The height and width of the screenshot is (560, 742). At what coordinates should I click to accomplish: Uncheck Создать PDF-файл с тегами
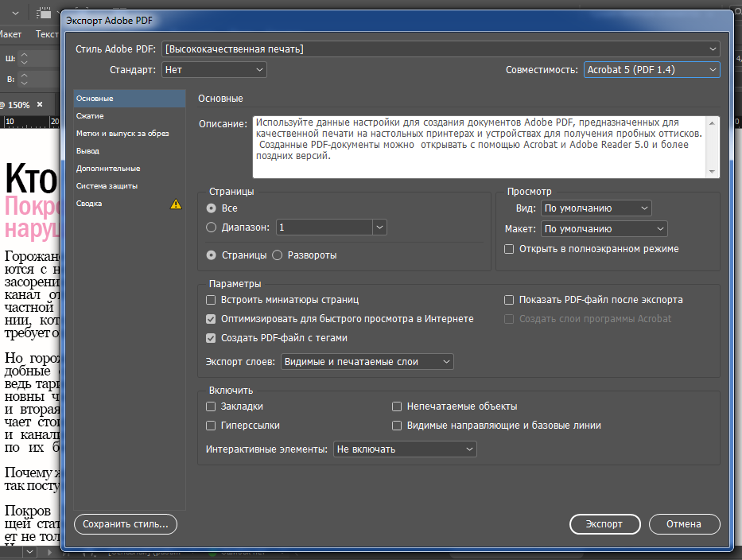pos(211,338)
